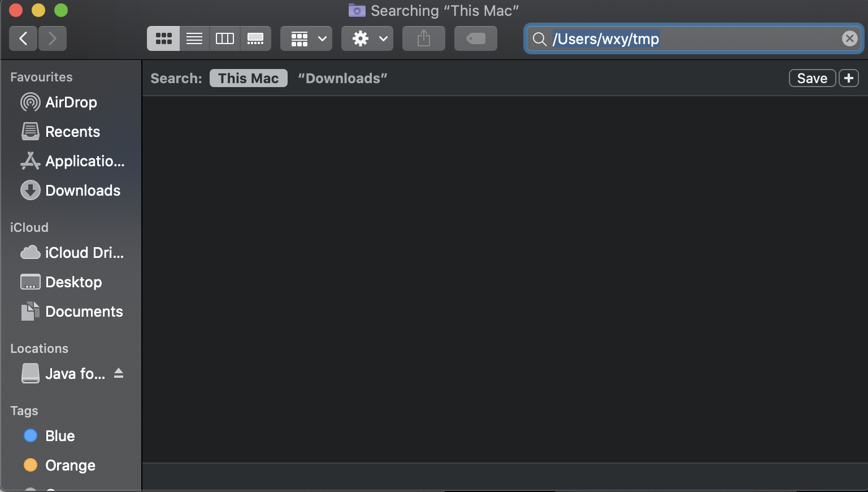Click the Tags section header
Viewport: 868px width, 492px height.
(x=24, y=411)
